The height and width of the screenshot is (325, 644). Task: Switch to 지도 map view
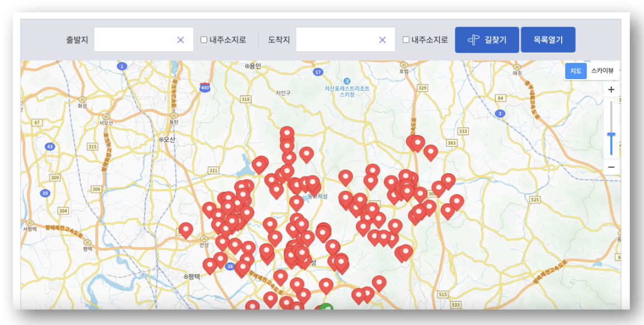point(576,71)
